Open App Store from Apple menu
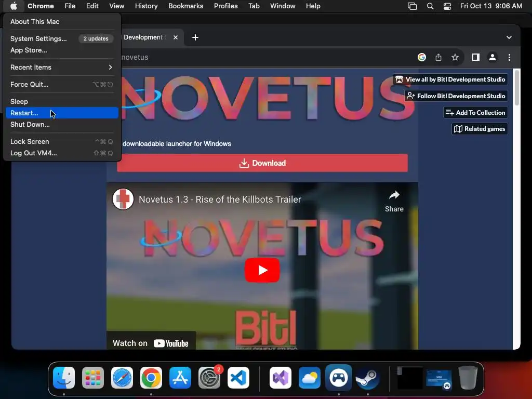The width and height of the screenshot is (532, 399). pyautogui.click(x=62, y=50)
